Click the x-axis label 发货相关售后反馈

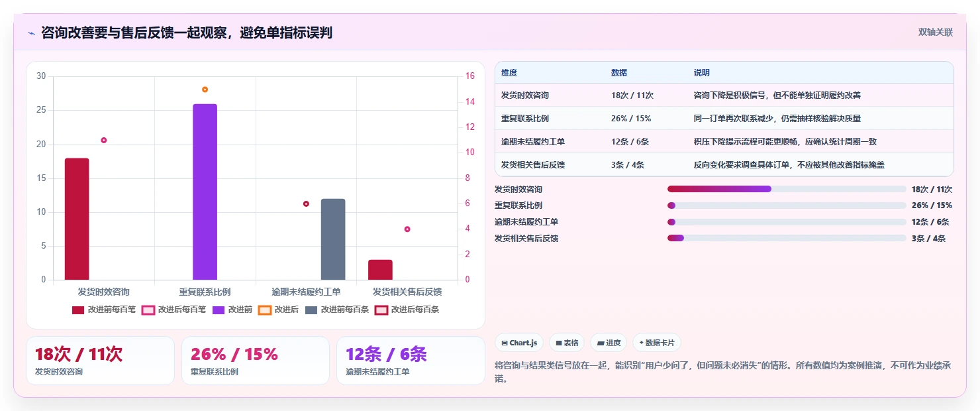pos(407,292)
